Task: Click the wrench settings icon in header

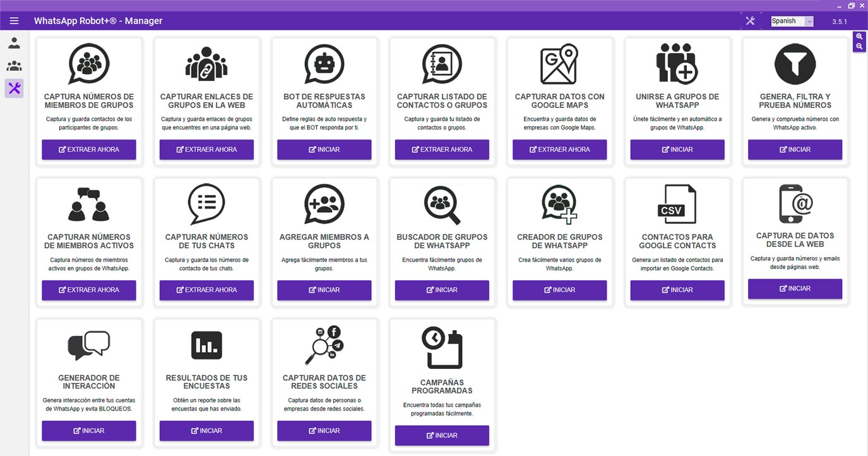Action: [x=750, y=21]
